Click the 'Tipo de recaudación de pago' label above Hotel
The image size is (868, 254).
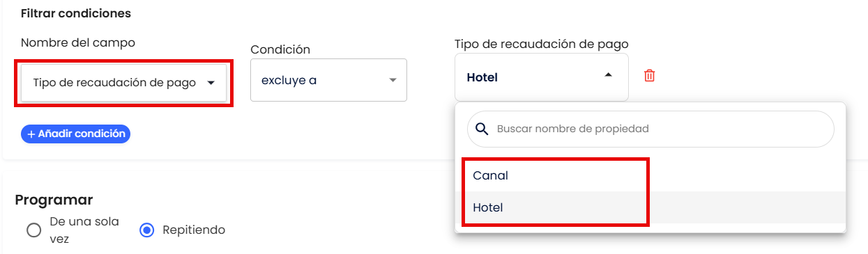click(x=542, y=44)
